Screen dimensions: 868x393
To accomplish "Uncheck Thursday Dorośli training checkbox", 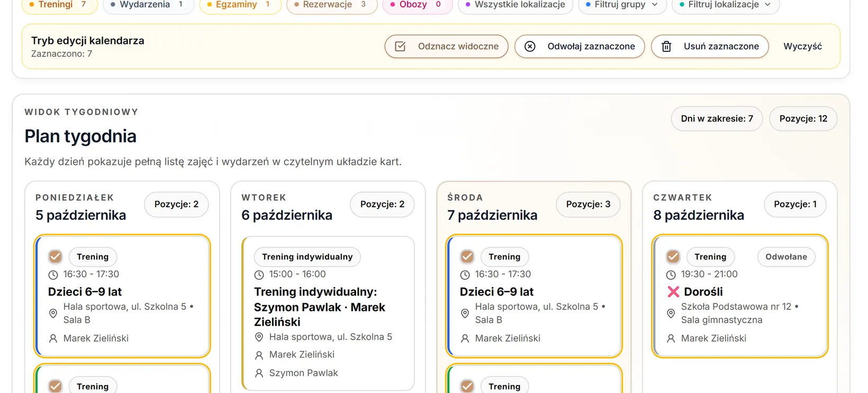I will (x=673, y=257).
